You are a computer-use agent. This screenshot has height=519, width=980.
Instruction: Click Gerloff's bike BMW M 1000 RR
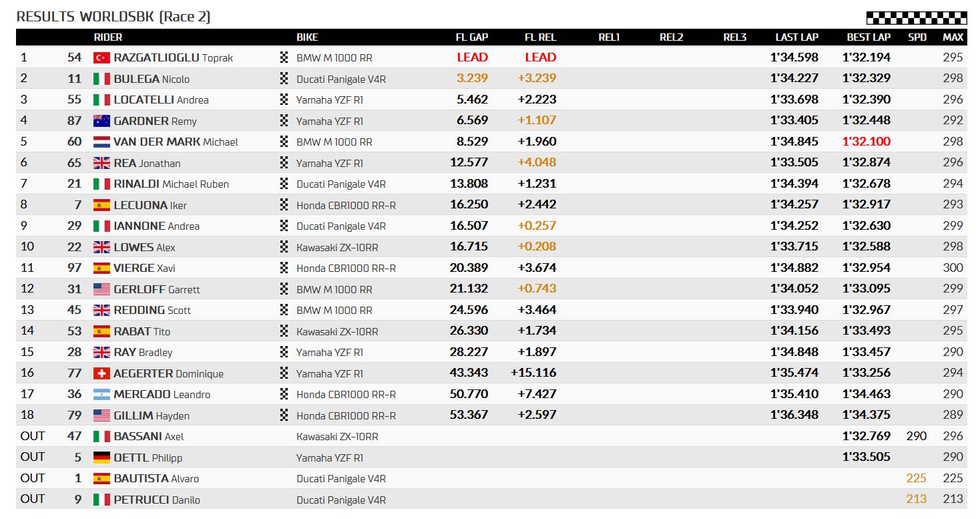point(334,289)
